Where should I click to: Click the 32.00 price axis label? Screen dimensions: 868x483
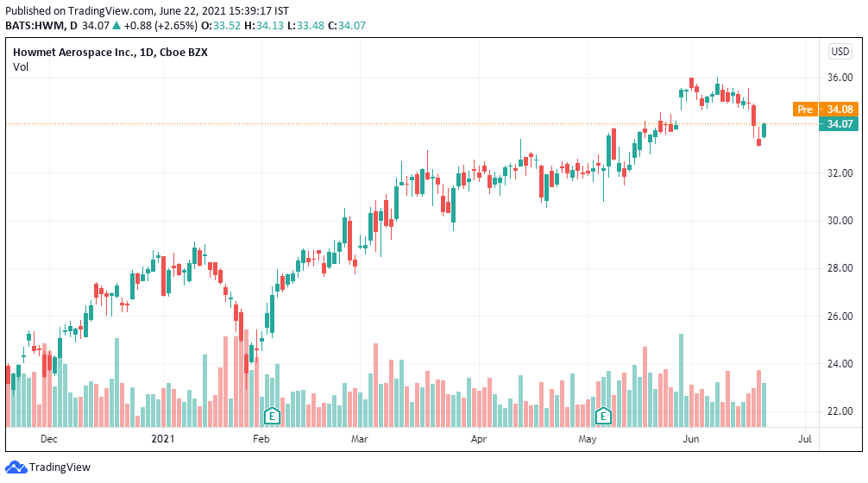[x=840, y=173]
